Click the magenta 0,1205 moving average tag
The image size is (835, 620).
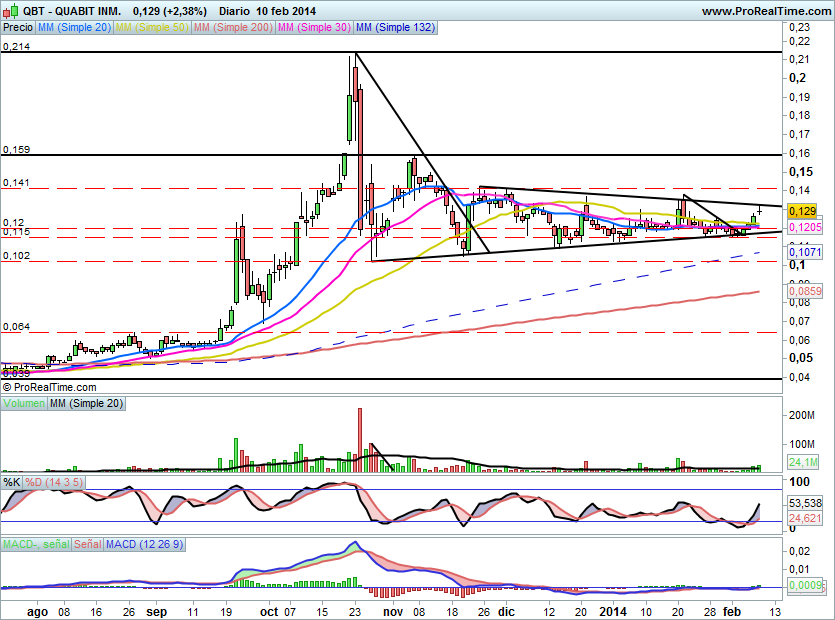coord(805,227)
